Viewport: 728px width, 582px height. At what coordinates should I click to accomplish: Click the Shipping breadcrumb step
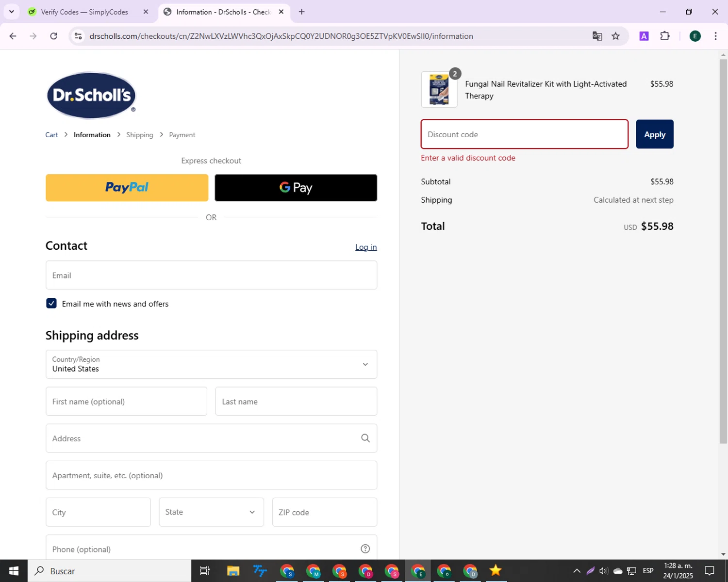point(140,135)
